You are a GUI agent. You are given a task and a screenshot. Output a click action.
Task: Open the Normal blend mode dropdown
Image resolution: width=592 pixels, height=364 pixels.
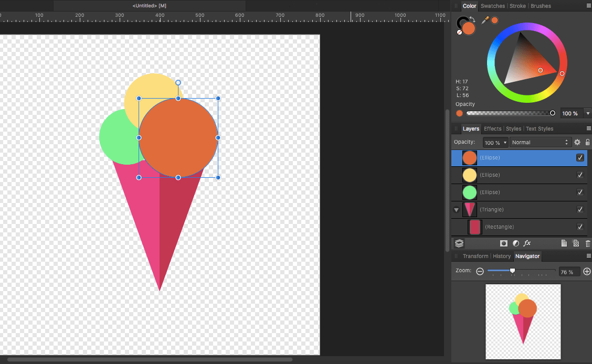point(540,142)
